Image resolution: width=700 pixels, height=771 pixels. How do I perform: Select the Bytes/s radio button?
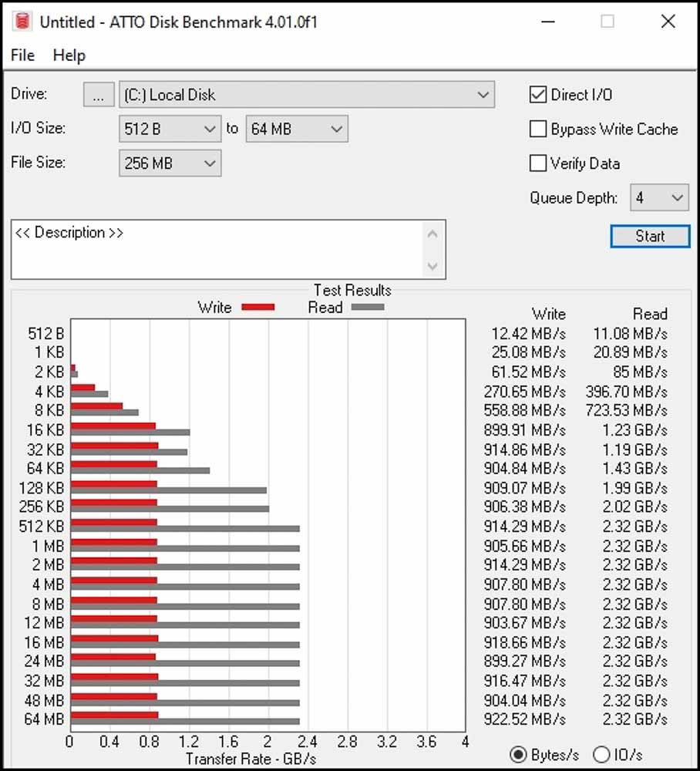coord(518,754)
